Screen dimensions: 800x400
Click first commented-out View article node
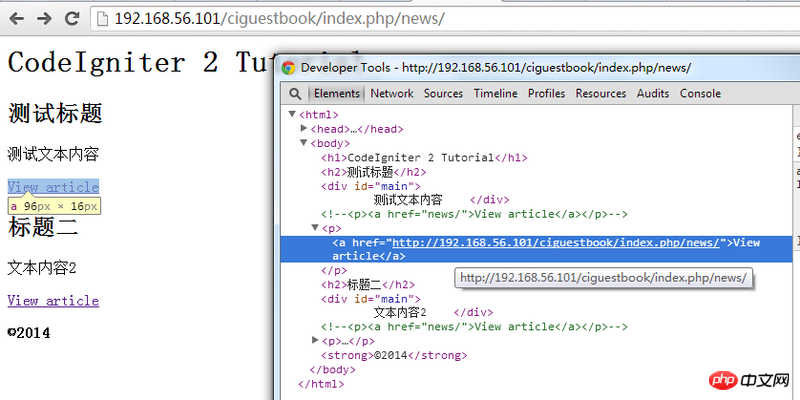click(x=474, y=214)
